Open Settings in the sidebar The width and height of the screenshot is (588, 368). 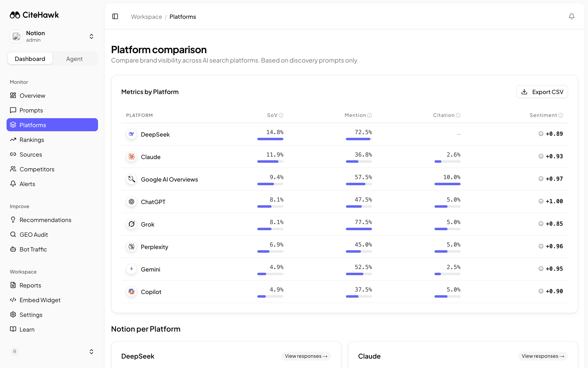coord(52,315)
